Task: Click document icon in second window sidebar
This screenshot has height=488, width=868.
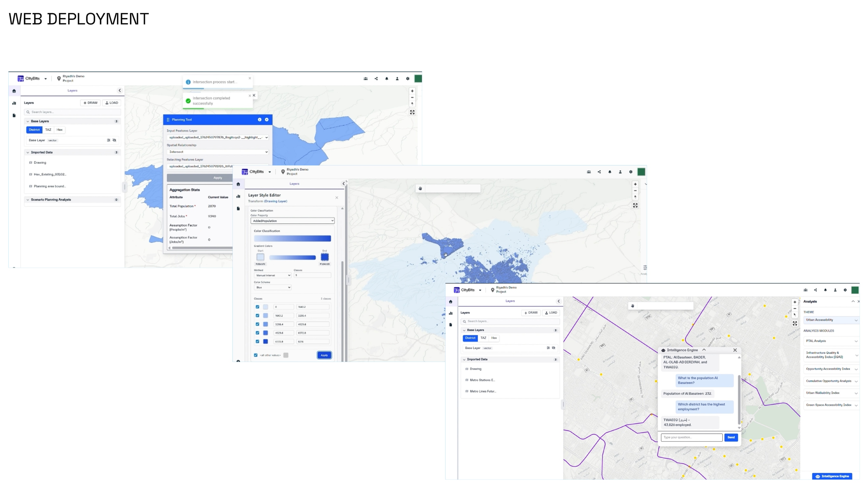Action: (x=238, y=208)
